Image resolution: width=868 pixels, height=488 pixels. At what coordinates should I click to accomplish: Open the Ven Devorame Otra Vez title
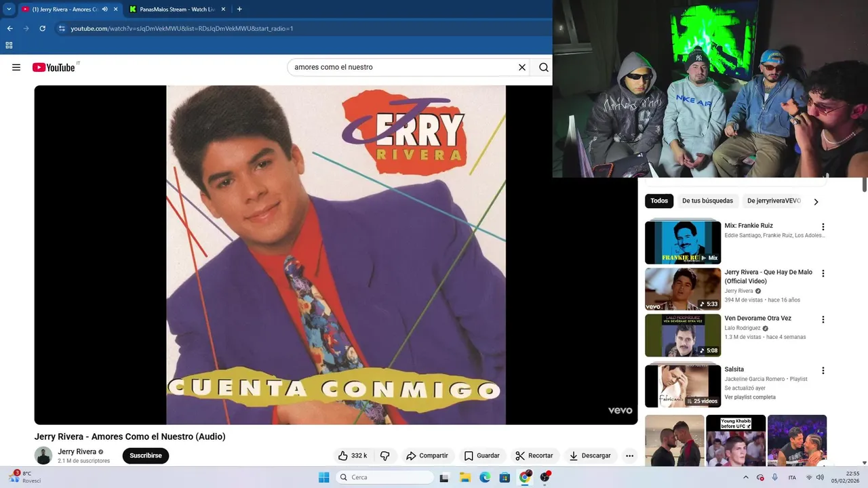click(757, 318)
